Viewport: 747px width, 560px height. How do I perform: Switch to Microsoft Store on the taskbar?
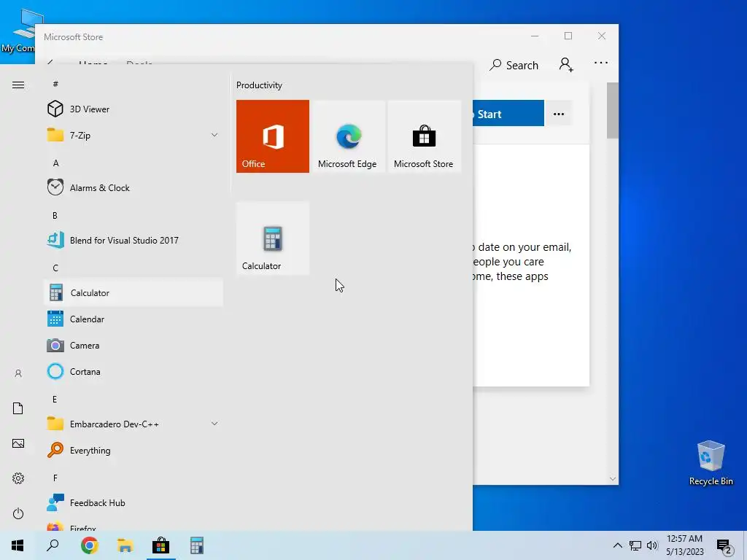(x=161, y=545)
